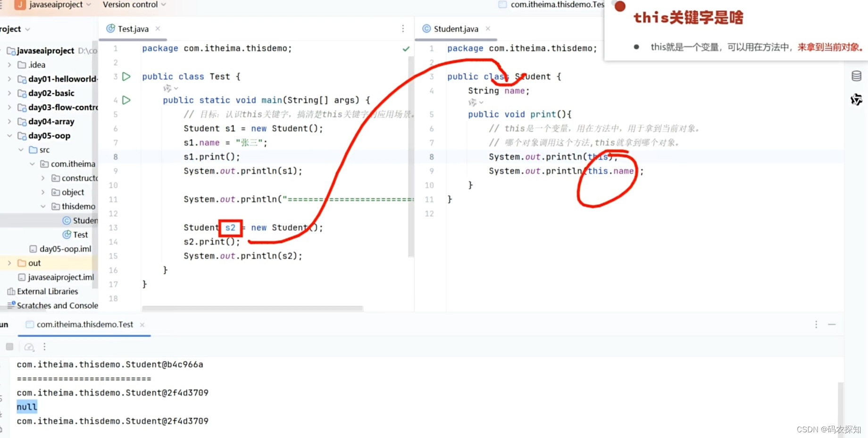Click the rerun with profiler icon
This screenshot has width=868, height=438.
(29, 347)
